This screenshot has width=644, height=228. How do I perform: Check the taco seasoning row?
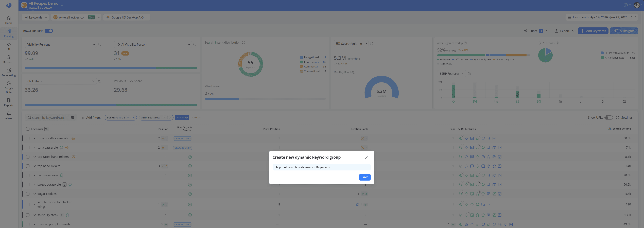coord(28,175)
